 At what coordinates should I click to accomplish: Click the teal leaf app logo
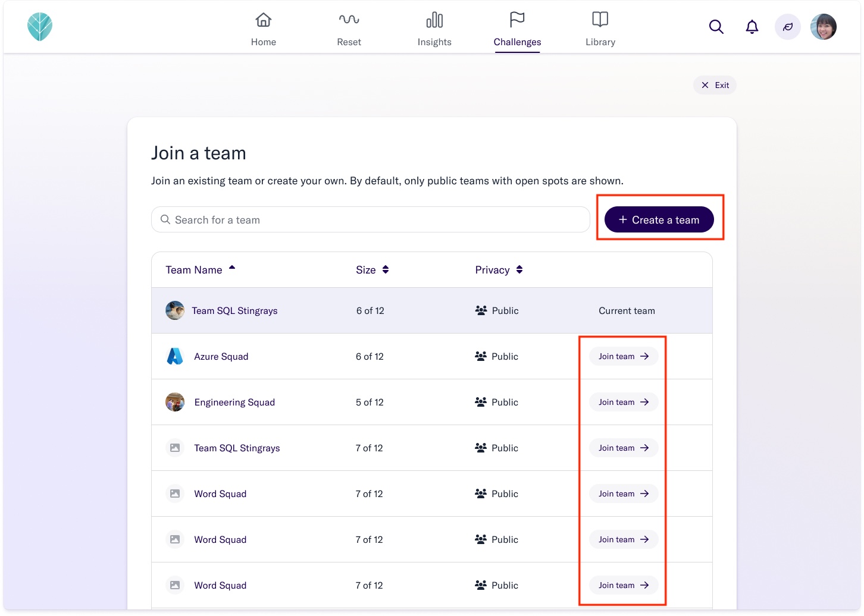pos(40,27)
